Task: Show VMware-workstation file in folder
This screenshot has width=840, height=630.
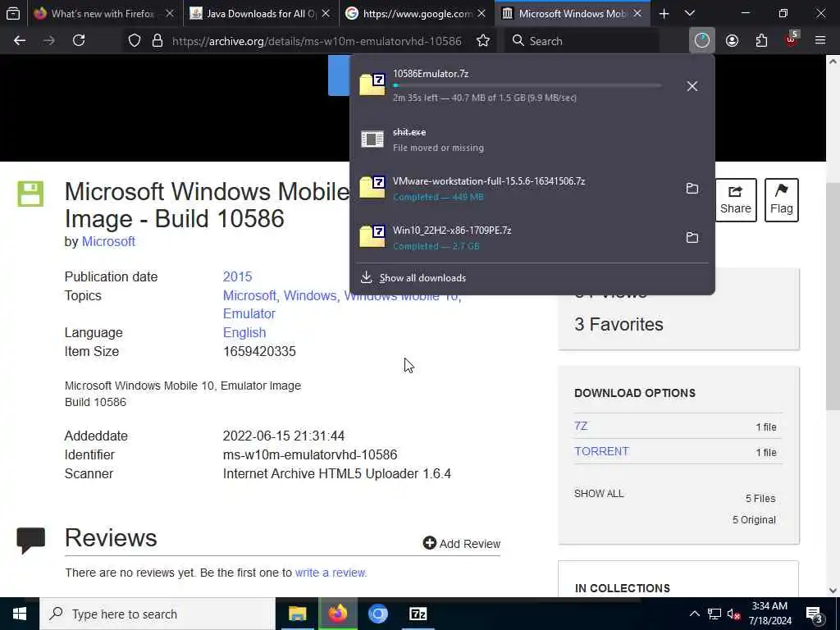Action: coord(692,189)
